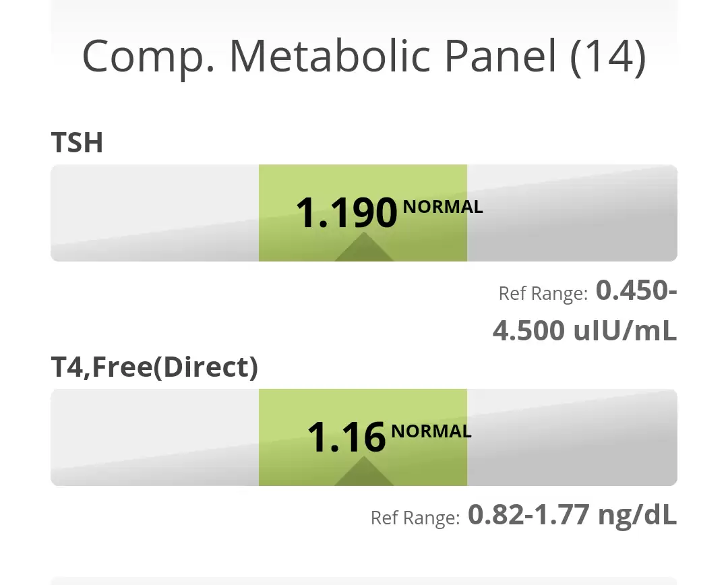Image resolution: width=728 pixels, height=585 pixels.
Task: Click the TSH result value 1.190
Action: click(346, 213)
